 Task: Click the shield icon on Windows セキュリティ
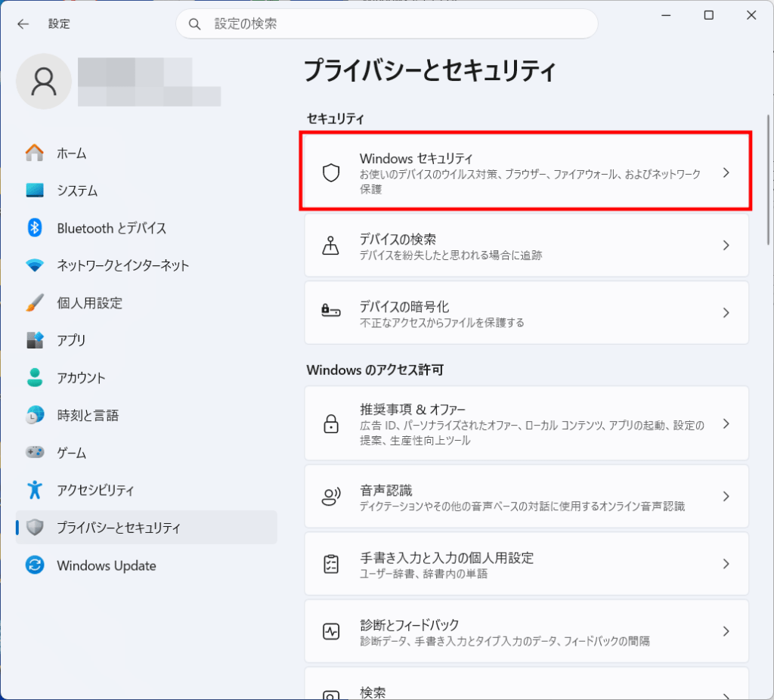(x=330, y=172)
